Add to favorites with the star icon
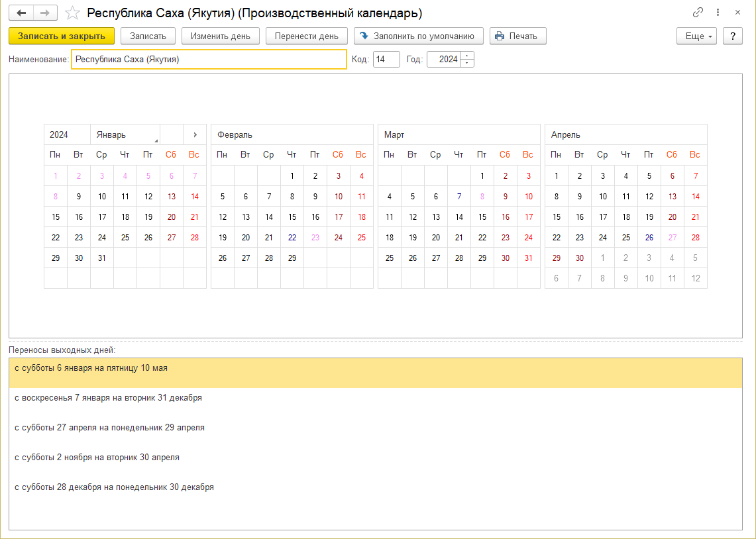Viewport: 756px width, 539px height. 72,13
